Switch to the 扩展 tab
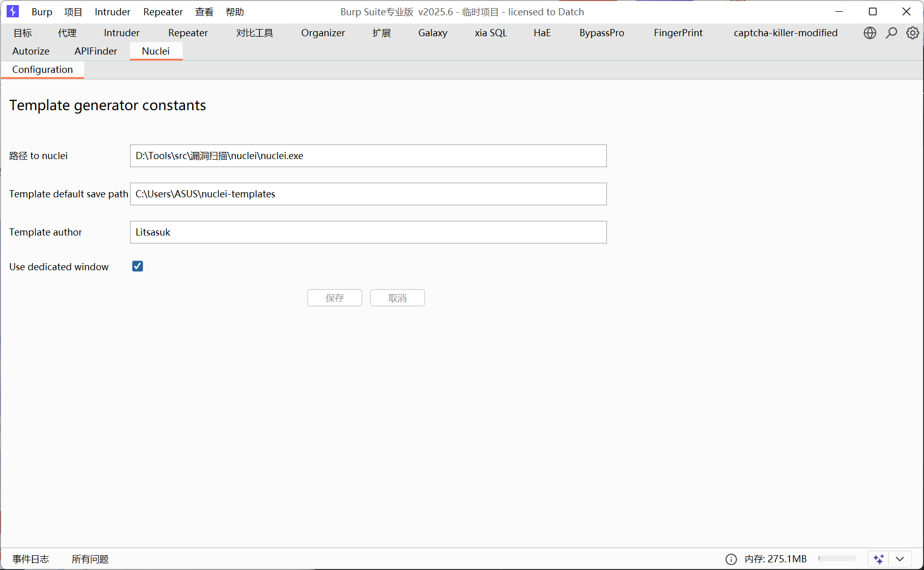The image size is (924, 570). (382, 33)
